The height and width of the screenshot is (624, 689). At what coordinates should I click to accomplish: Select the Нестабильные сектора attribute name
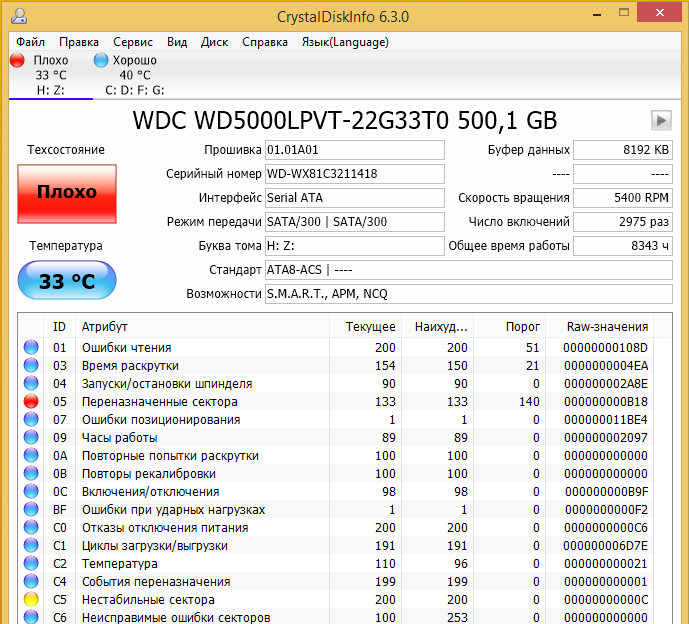point(148,600)
